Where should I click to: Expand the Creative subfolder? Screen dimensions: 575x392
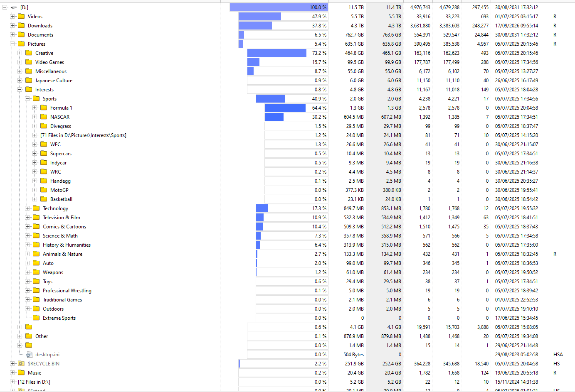click(x=20, y=53)
